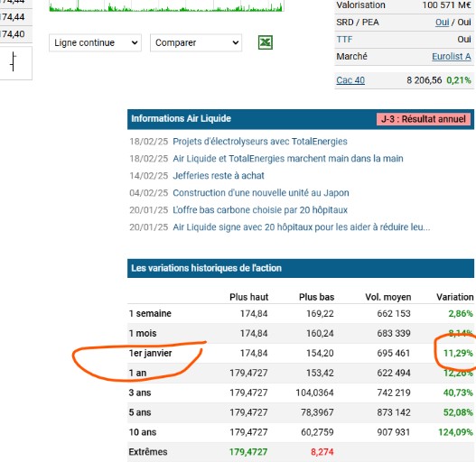
Task: Open 'Air Liquide et TotalEnergies marchent main dans la main'
Action: [x=288, y=158]
